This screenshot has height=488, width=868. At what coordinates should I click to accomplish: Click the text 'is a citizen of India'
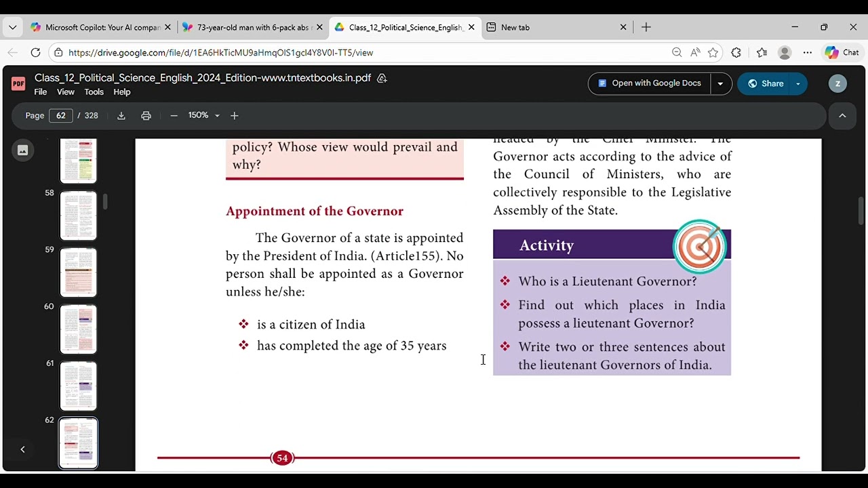pos(311,325)
